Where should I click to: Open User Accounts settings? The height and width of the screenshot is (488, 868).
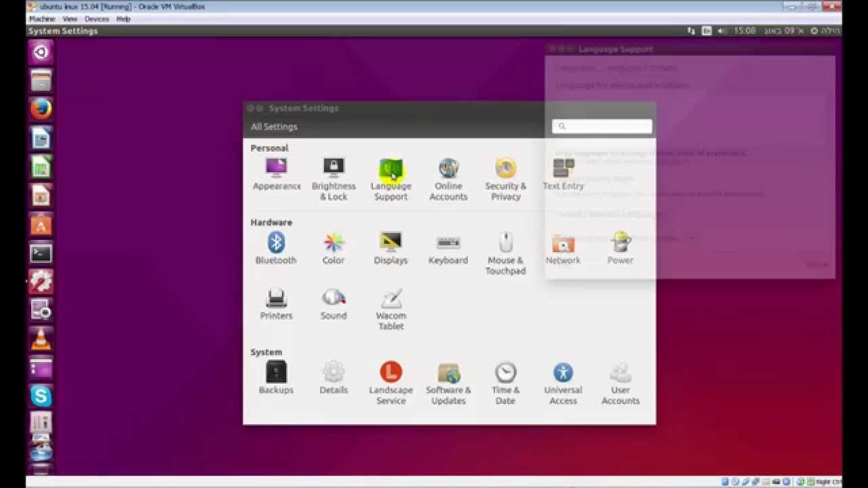click(x=620, y=384)
